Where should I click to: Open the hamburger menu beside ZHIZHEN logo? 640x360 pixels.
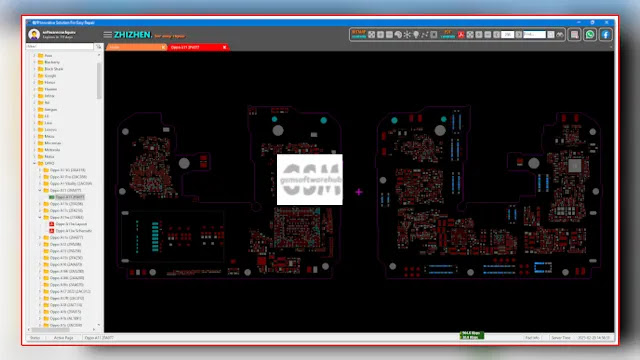click(x=107, y=35)
